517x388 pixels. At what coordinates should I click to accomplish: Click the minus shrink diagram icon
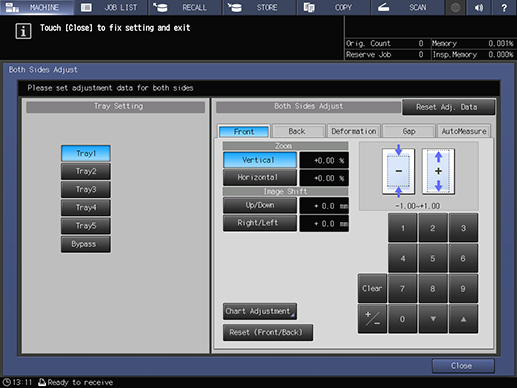pos(399,171)
